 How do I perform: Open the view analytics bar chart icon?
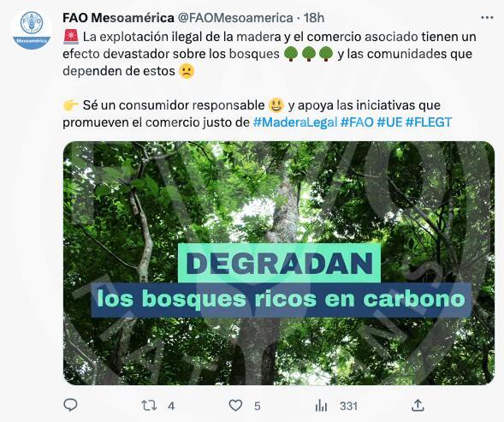(321, 406)
